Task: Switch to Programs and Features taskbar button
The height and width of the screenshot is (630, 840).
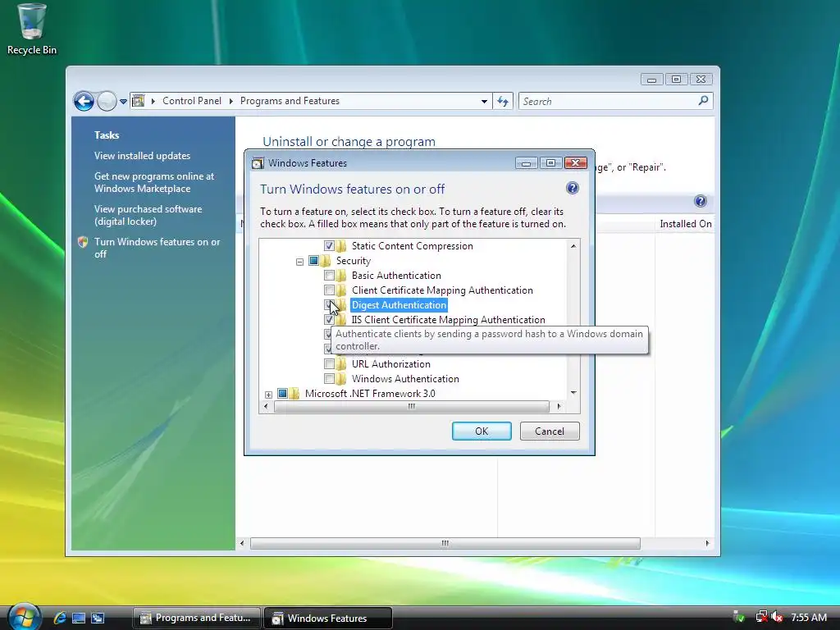Action: tap(196, 618)
